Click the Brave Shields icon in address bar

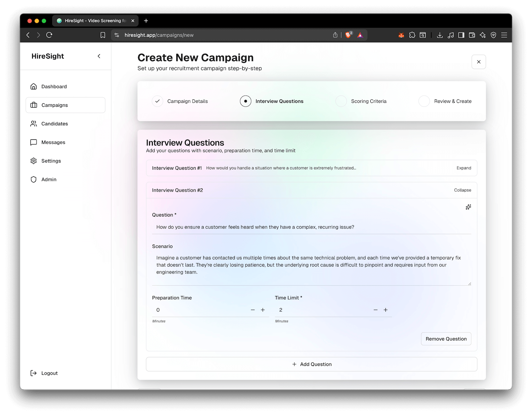pos(348,35)
